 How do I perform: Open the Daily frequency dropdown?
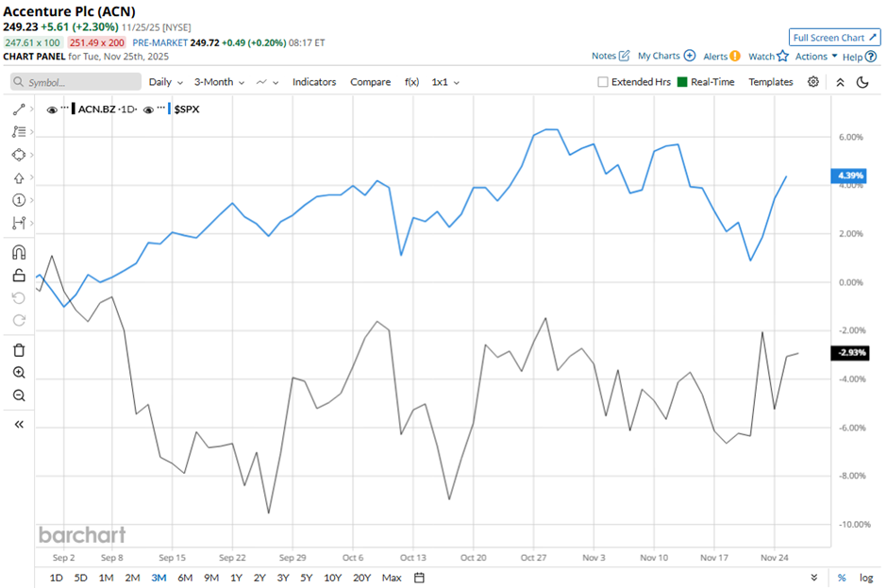[x=164, y=82]
